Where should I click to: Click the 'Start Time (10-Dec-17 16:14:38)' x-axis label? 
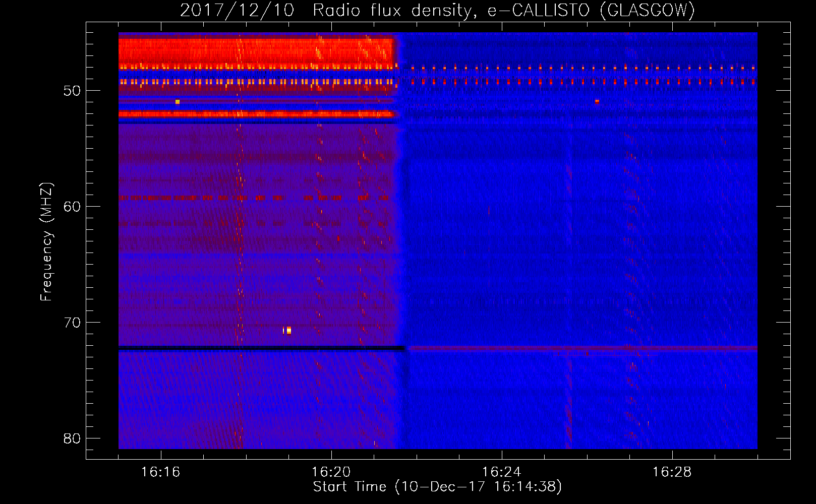coord(437,487)
